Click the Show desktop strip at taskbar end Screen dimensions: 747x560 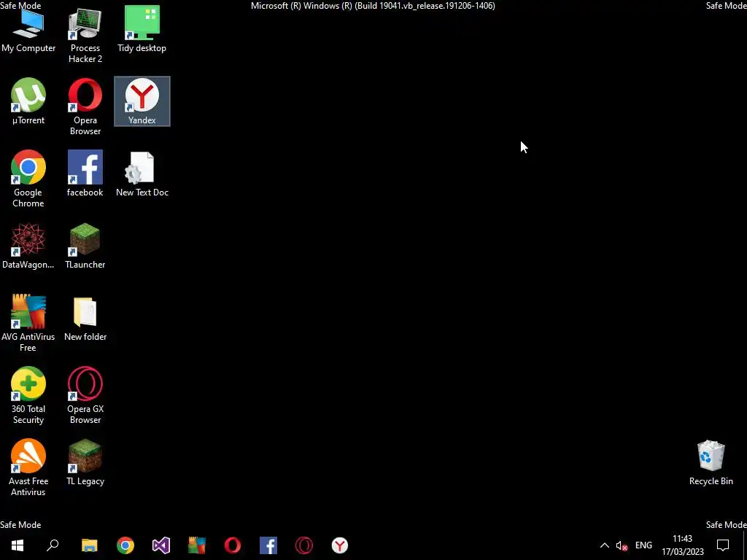click(x=745, y=545)
